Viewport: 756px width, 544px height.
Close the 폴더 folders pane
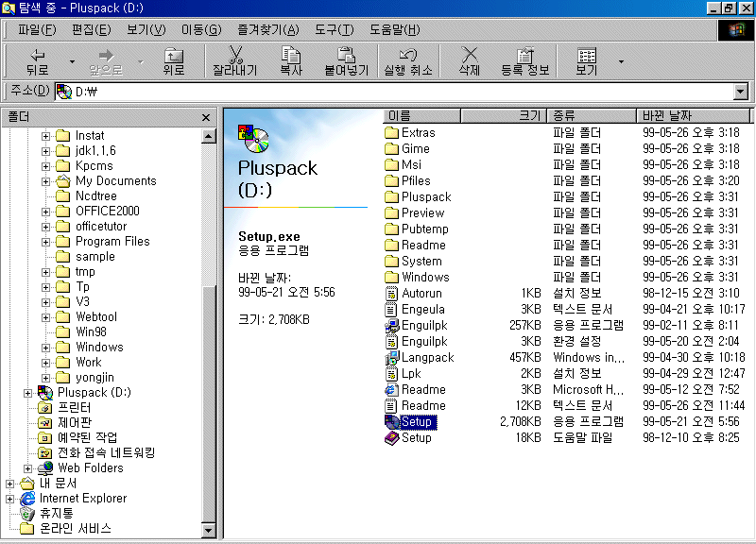206,117
